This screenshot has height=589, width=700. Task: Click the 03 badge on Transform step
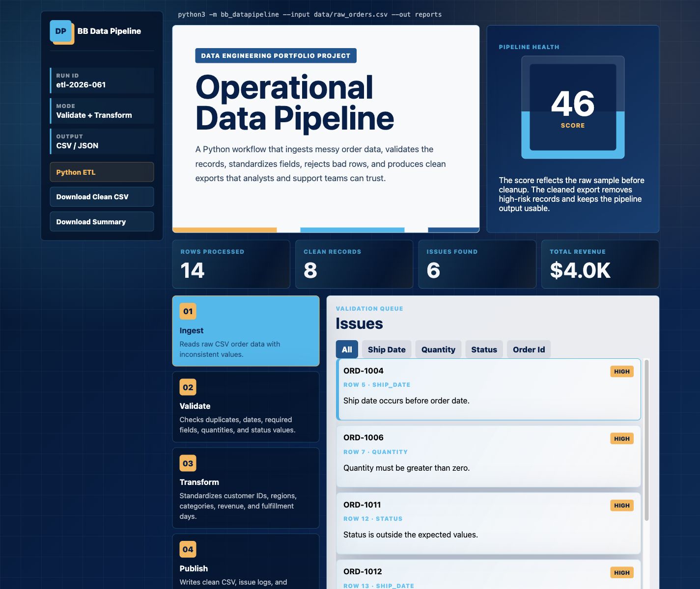pyautogui.click(x=188, y=463)
